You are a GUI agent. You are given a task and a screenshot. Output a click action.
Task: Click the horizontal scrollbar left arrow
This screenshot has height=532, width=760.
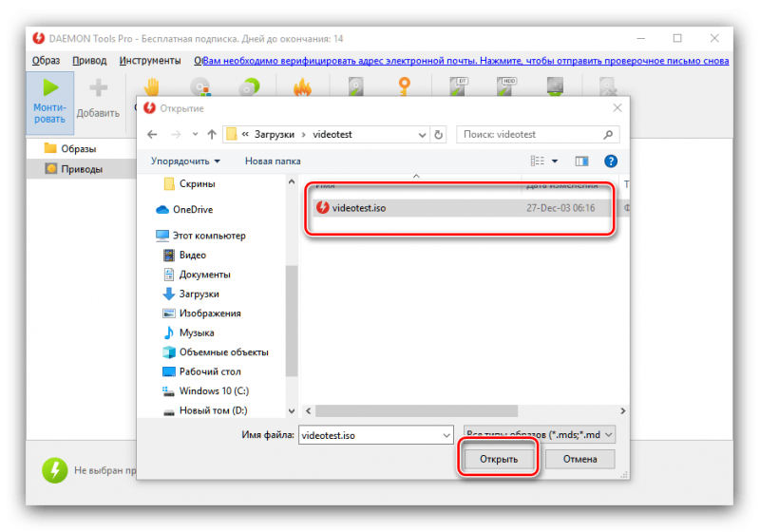308,410
